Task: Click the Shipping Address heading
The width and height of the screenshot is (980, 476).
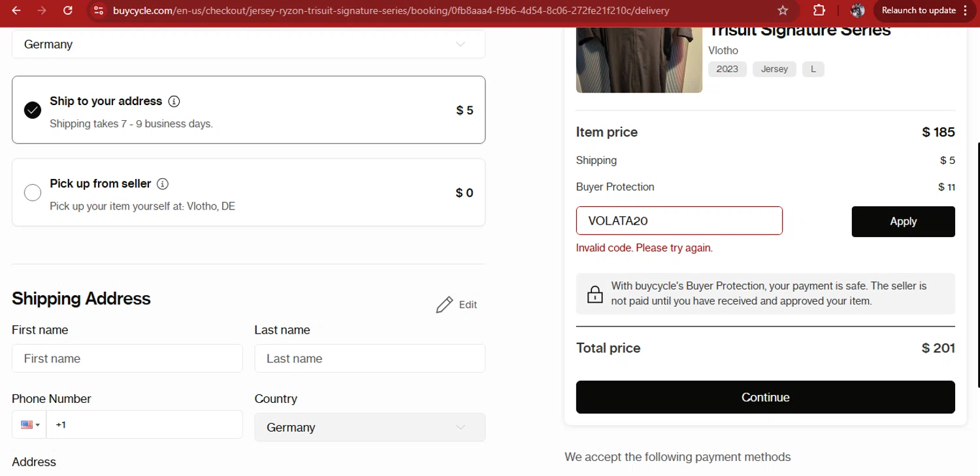Action: [x=81, y=298]
